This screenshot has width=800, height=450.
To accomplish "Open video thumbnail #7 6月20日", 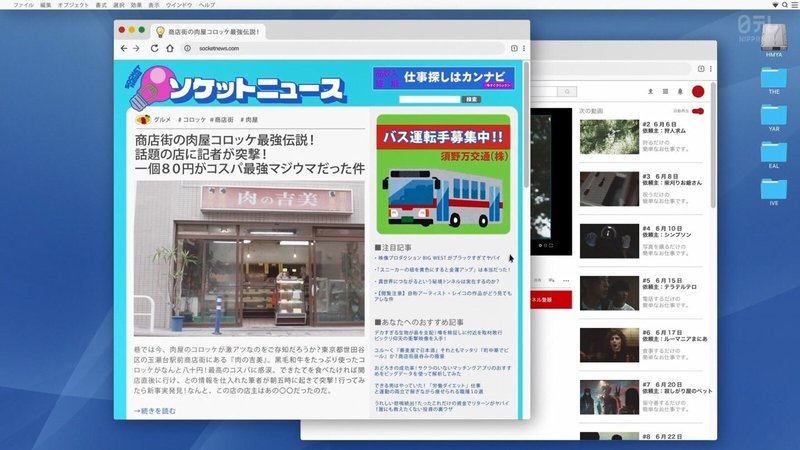I will [609, 397].
